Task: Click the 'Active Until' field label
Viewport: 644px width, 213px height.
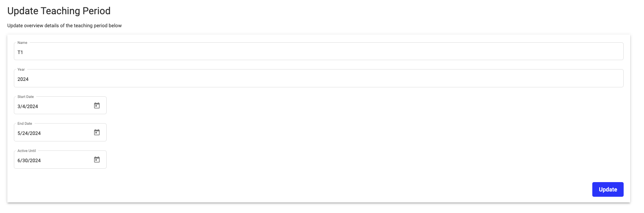Action: pyautogui.click(x=26, y=151)
